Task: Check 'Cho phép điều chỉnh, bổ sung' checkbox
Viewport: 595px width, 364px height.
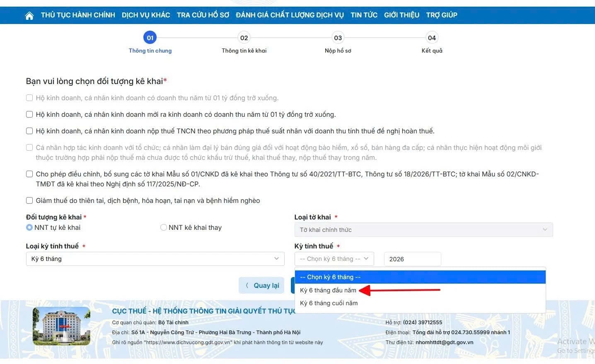Action: (x=29, y=174)
